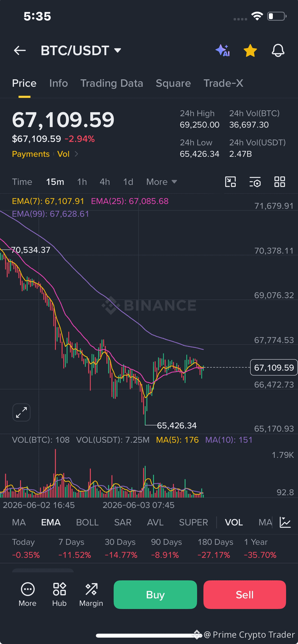Tap the EMA(25) legend value

click(130, 201)
